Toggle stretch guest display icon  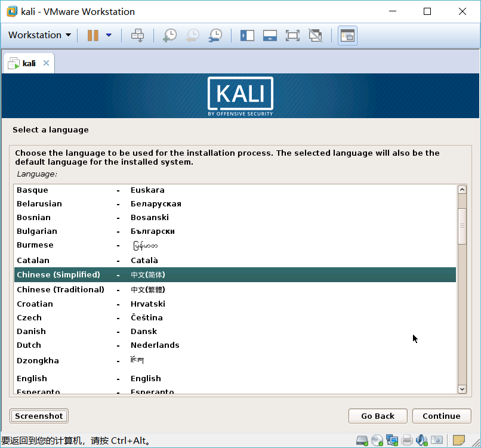(315, 35)
